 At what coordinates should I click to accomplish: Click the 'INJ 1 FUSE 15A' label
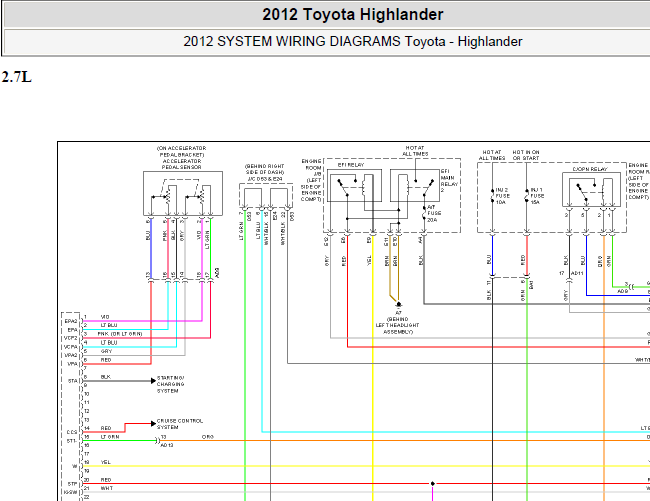pos(537,196)
